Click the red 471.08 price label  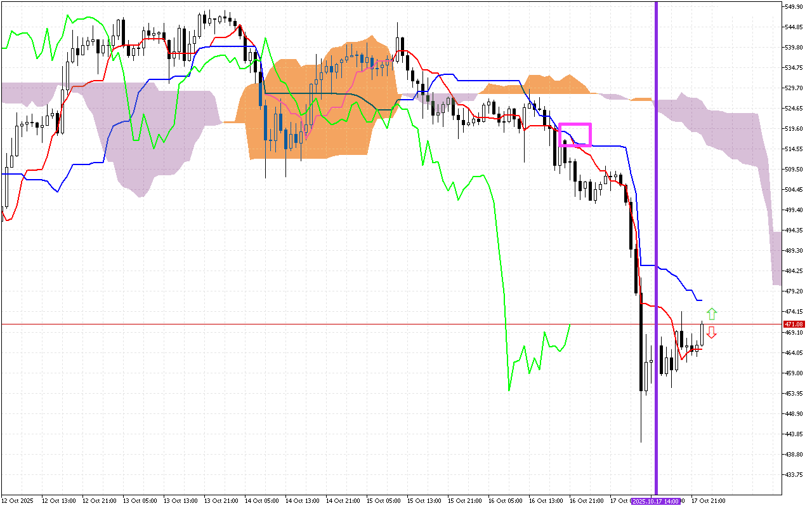(x=794, y=324)
